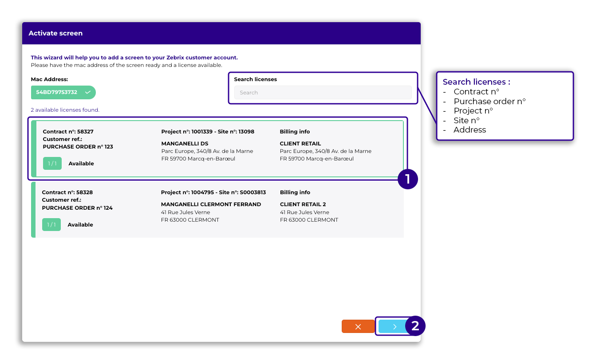Click the Search licenses input field

[323, 93]
